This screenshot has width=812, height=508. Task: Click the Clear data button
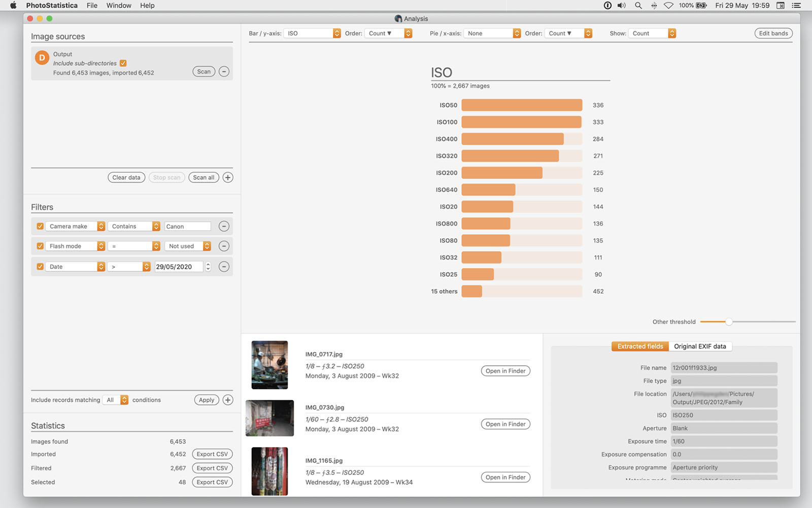126,177
